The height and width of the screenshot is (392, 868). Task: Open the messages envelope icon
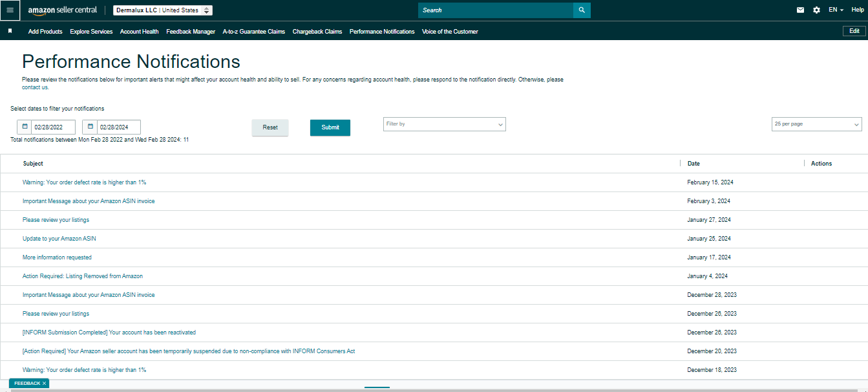coord(800,10)
